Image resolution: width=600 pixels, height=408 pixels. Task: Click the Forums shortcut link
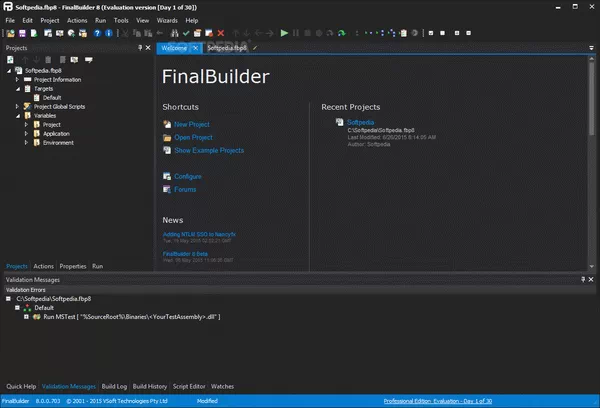pyautogui.click(x=185, y=189)
